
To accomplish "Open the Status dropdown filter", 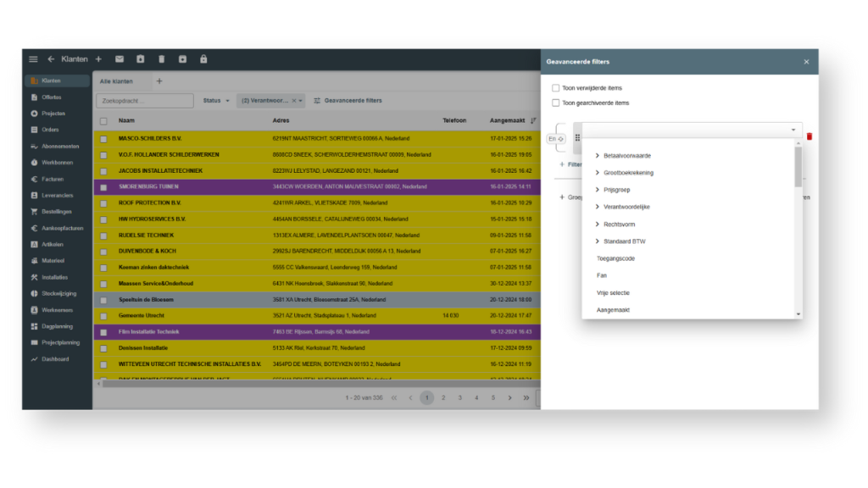I will pyautogui.click(x=216, y=101).
